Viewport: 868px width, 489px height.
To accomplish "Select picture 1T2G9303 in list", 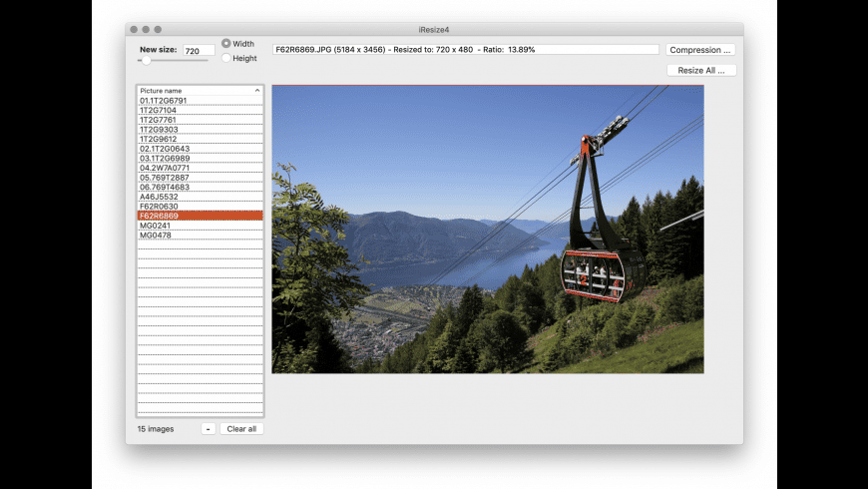I will 200,130.
